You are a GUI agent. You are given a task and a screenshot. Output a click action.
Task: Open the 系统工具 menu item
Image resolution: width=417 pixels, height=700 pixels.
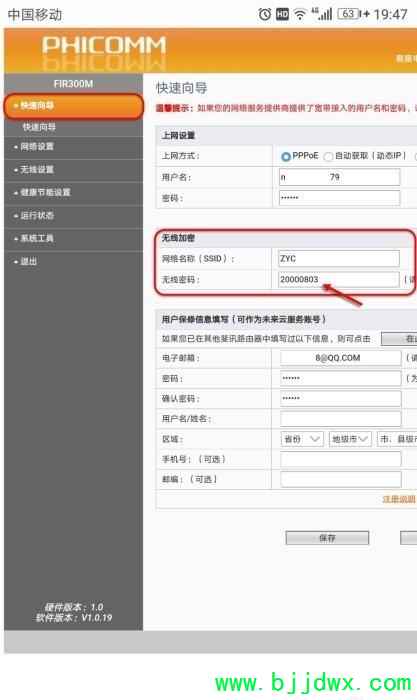click(x=73, y=238)
